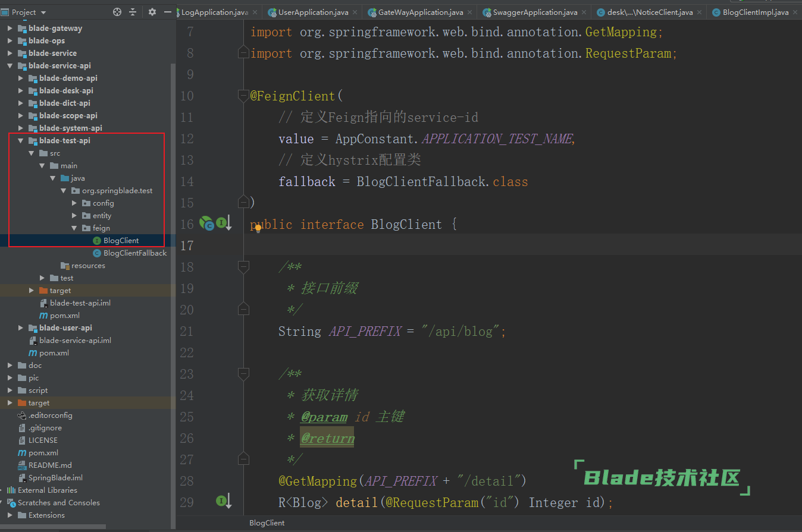The image size is (802, 532).
Task: Expand the blade-desk-api module arrow
Action: click(x=21, y=90)
